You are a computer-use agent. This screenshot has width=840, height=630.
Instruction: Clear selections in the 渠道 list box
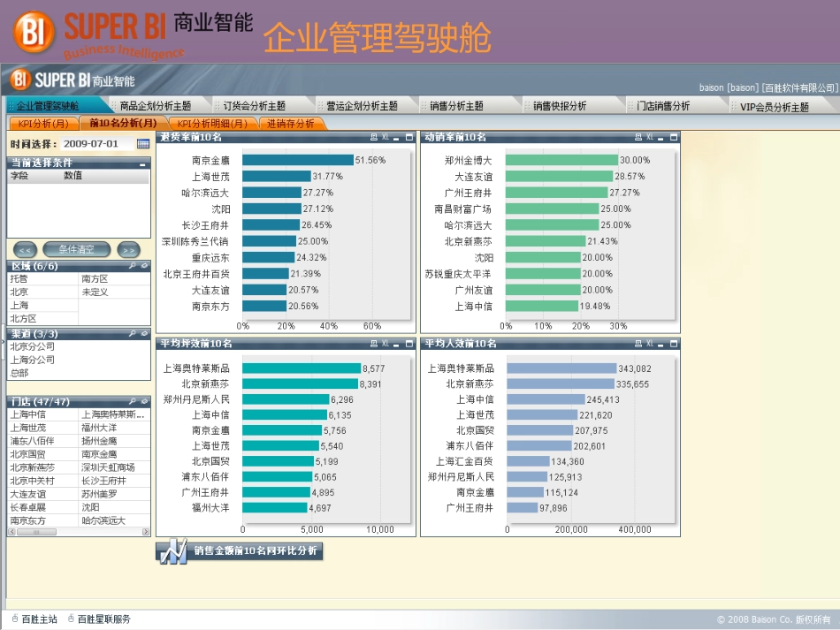coord(144,333)
